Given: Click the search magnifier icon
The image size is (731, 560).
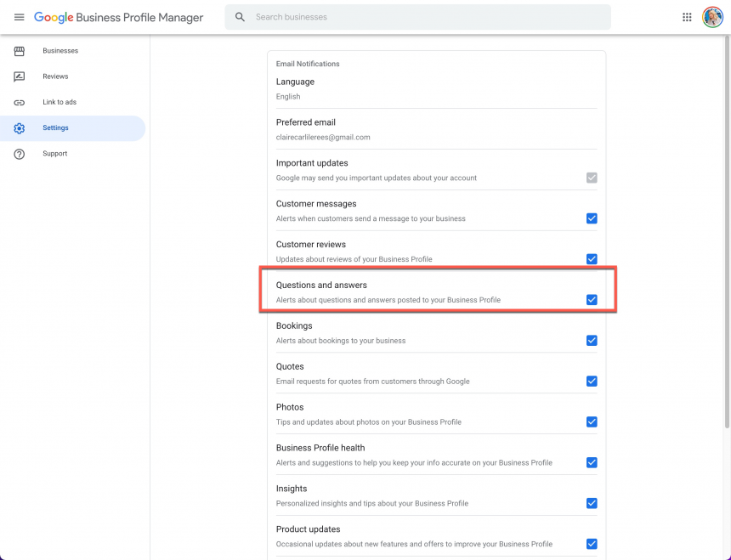Looking at the screenshot, I should (x=240, y=17).
